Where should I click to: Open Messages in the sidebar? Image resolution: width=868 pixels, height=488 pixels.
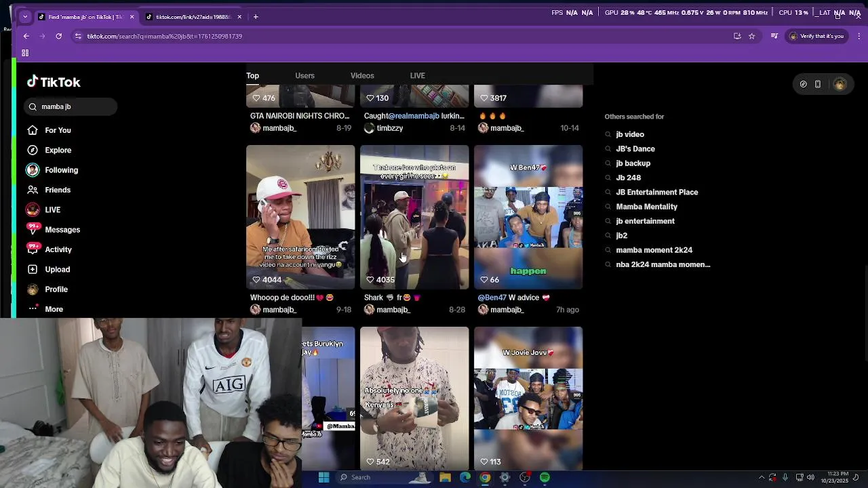53,230
